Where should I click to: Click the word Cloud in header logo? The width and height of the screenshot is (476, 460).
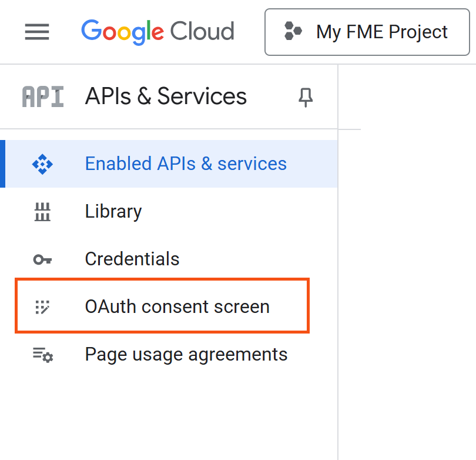click(x=202, y=31)
